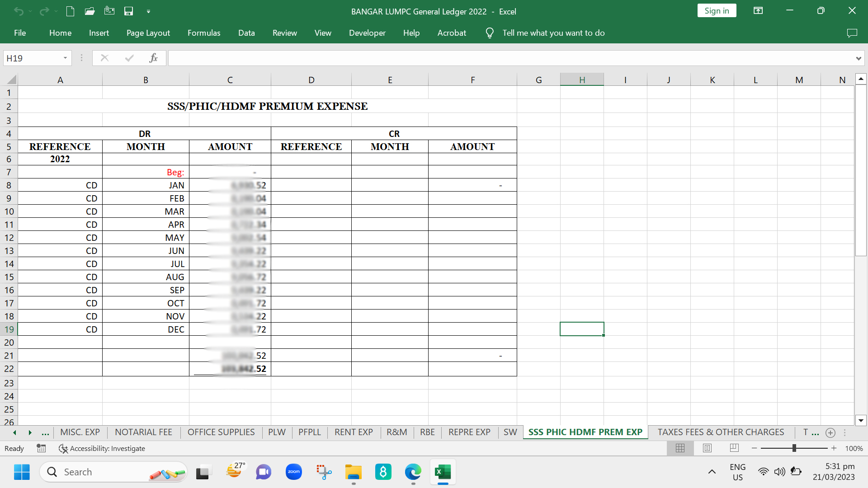Image resolution: width=868 pixels, height=488 pixels.
Task: Open Customize Quick Access Toolbar dropdown
Action: [x=148, y=12]
